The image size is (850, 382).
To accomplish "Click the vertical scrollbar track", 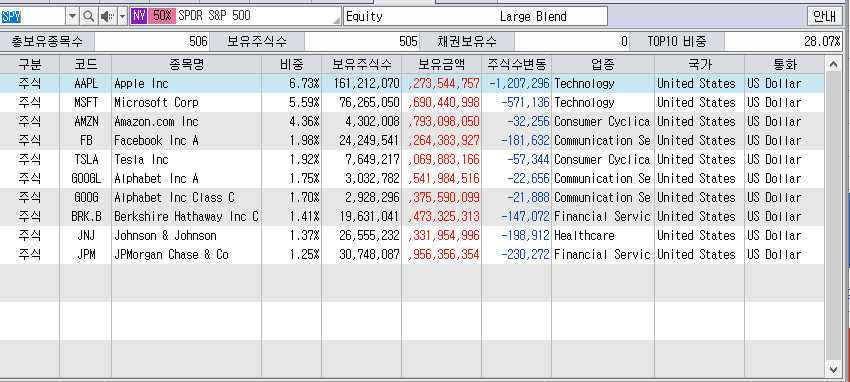I will click(833, 217).
